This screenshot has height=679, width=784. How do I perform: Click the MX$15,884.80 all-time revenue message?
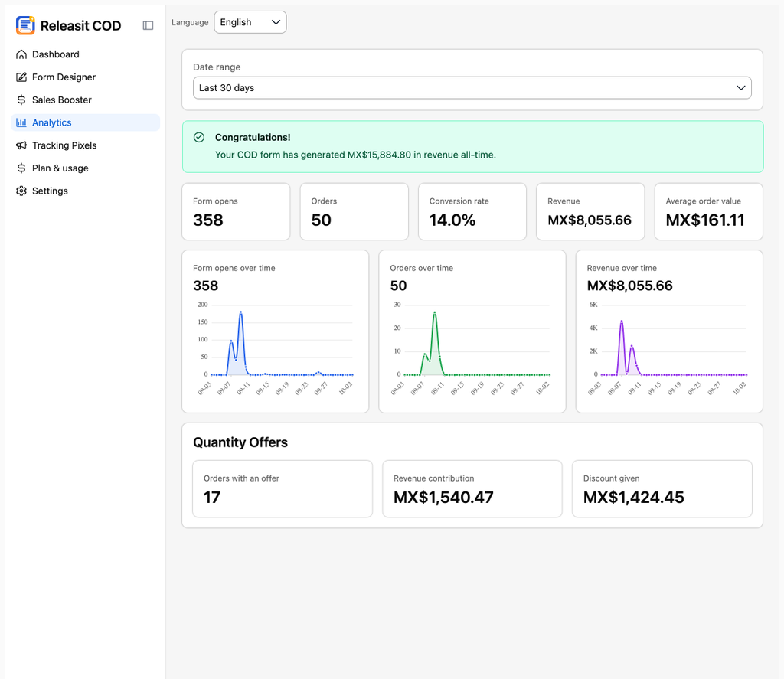pyautogui.click(x=355, y=155)
